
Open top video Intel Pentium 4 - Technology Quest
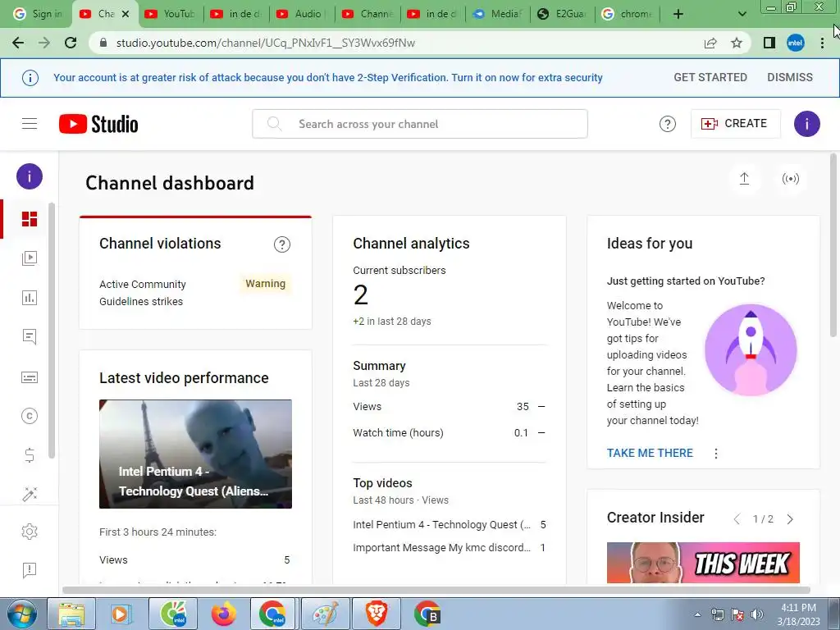[441, 525]
